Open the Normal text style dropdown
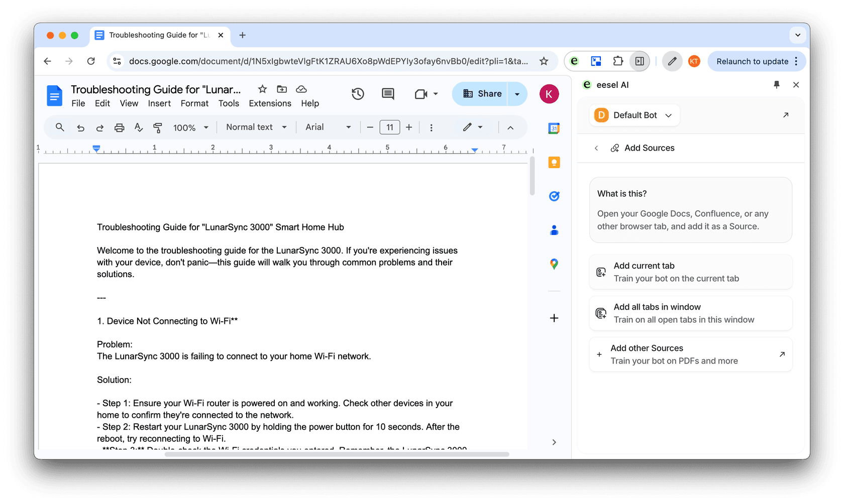Screen dimensions: 844x504 (256, 128)
